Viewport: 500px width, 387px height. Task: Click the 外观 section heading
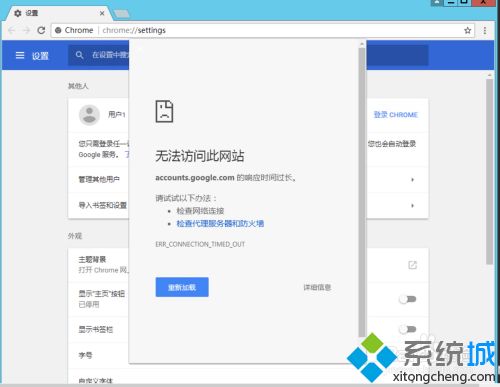pyautogui.click(x=75, y=236)
